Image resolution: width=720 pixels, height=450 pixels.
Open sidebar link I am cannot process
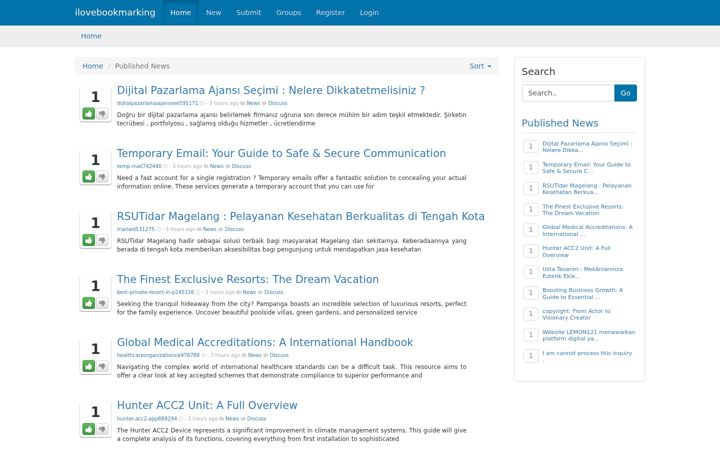pos(587,355)
